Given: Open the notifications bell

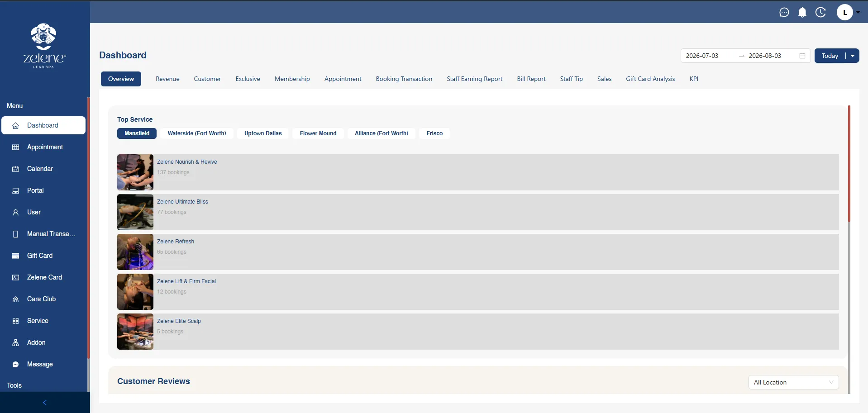Looking at the screenshot, I should pyautogui.click(x=802, y=12).
